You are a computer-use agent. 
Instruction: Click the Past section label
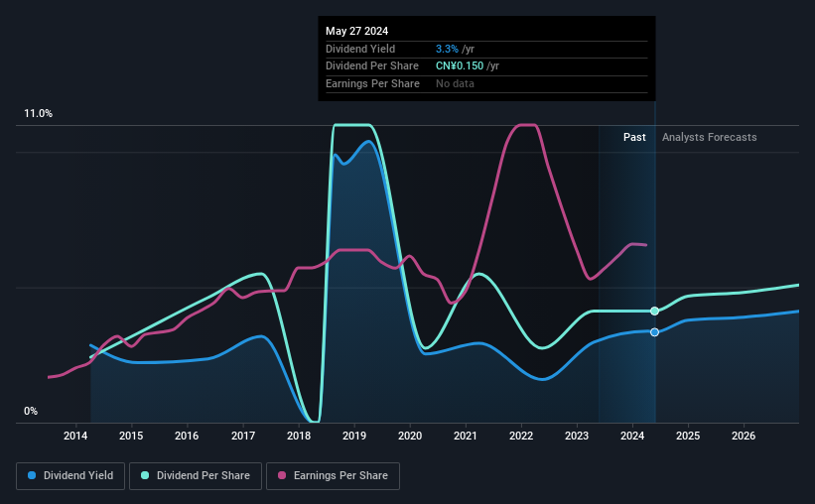pos(634,137)
